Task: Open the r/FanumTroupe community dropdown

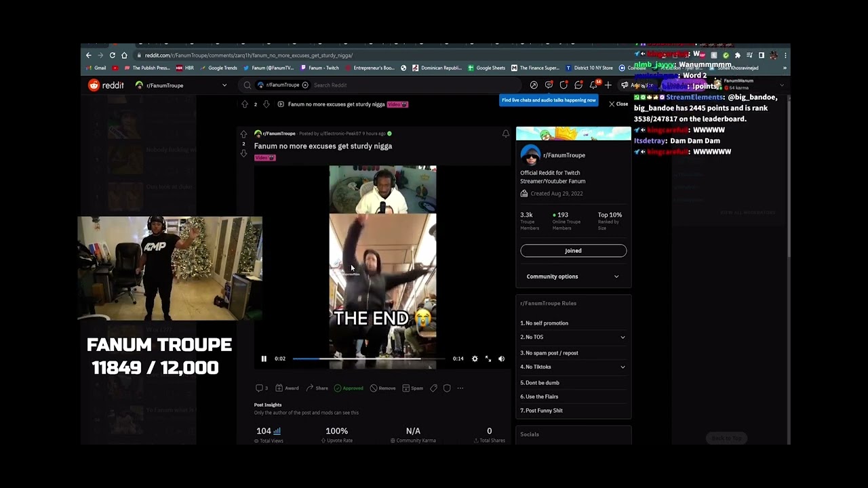Action: [181, 85]
